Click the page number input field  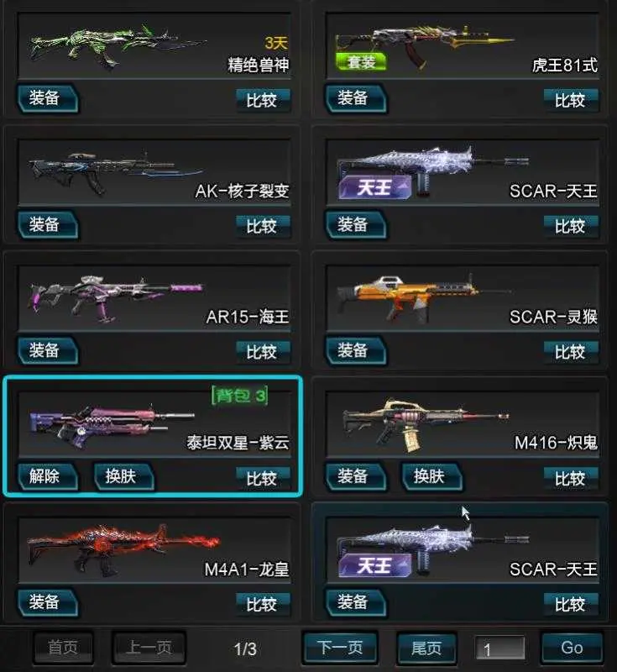click(499, 648)
